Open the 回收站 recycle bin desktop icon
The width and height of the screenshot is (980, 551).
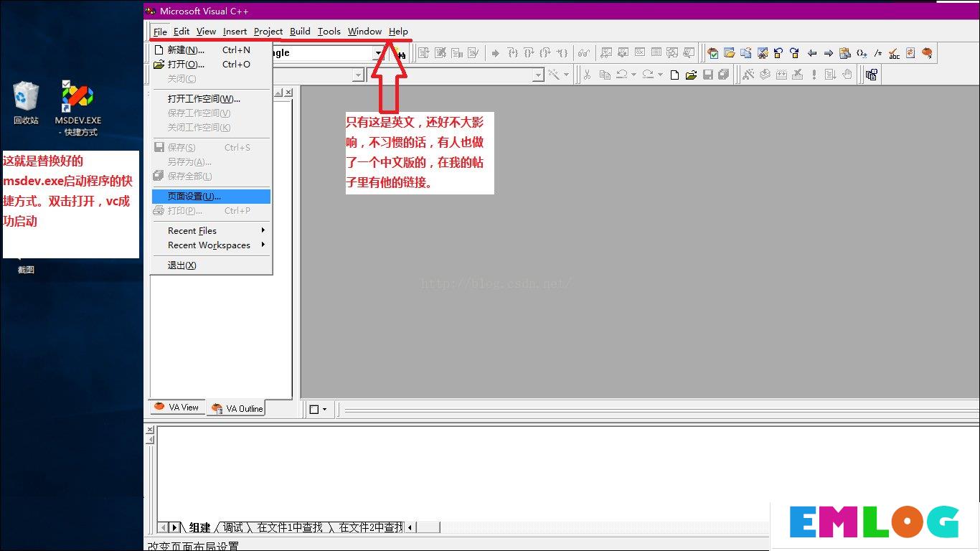[26, 103]
